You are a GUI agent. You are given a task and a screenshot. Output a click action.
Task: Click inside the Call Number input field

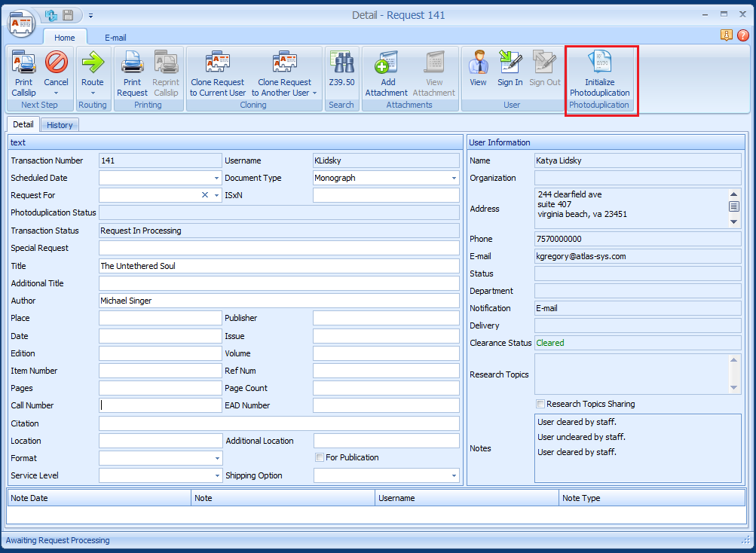coord(158,405)
